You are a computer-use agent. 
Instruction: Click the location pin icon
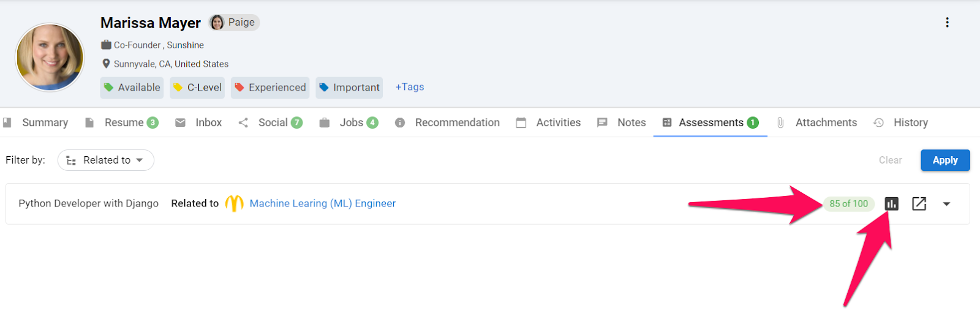pos(106,64)
